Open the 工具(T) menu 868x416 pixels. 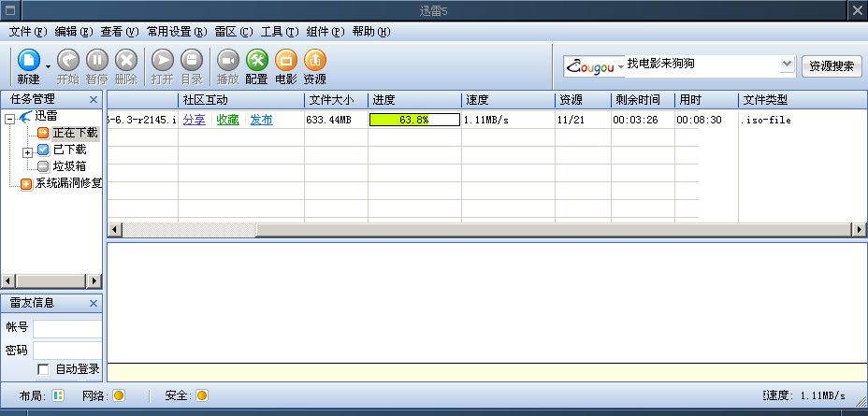click(x=280, y=32)
